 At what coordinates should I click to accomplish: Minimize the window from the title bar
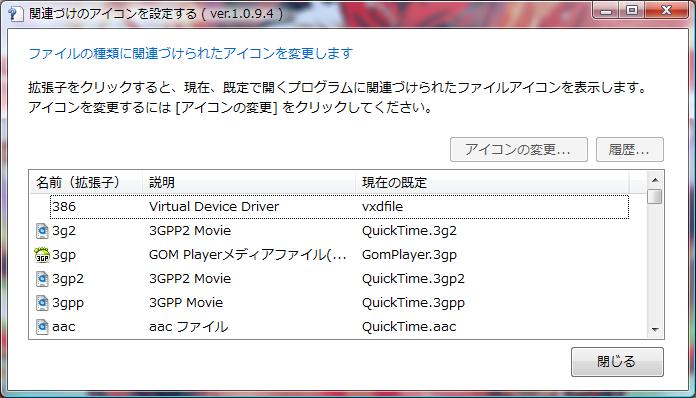(606, 11)
